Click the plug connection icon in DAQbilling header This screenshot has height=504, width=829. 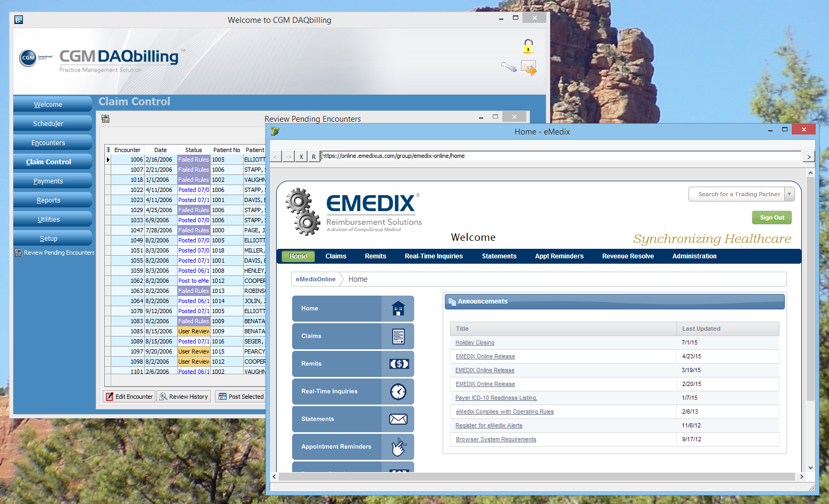click(x=509, y=67)
